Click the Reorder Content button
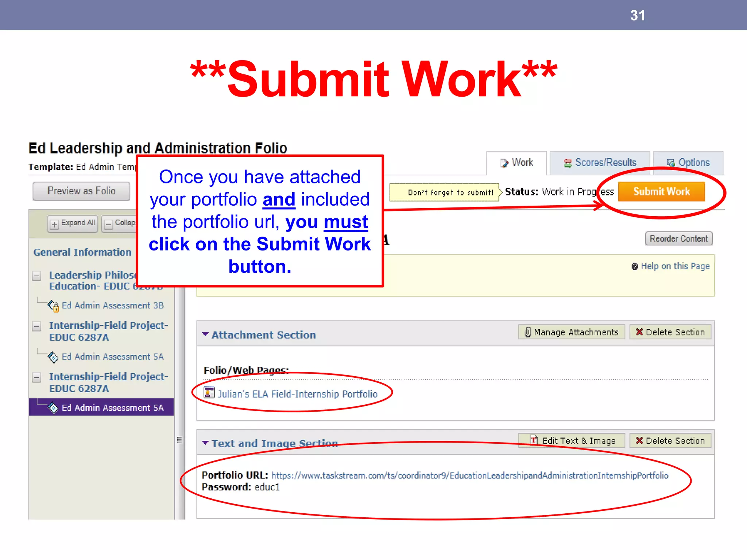This screenshot has height=560, width=747. tap(678, 239)
